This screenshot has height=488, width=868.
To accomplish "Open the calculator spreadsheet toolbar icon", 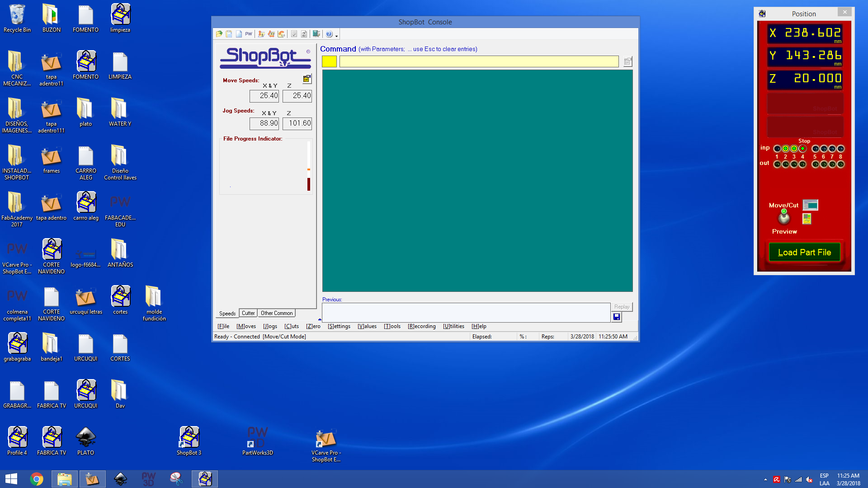I will tap(316, 34).
